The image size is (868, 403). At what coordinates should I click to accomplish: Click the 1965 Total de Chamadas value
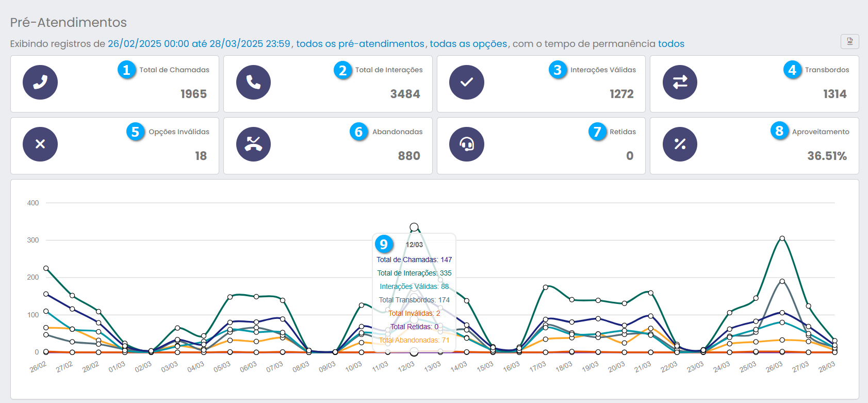click(x=193, y=94)
